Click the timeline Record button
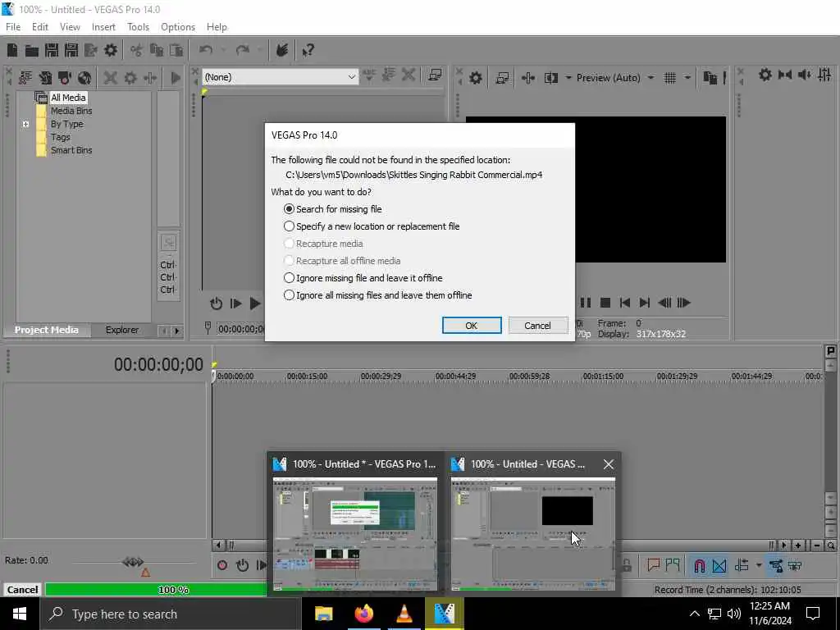Viewport: 840px width, 630px height. [222, 565]
